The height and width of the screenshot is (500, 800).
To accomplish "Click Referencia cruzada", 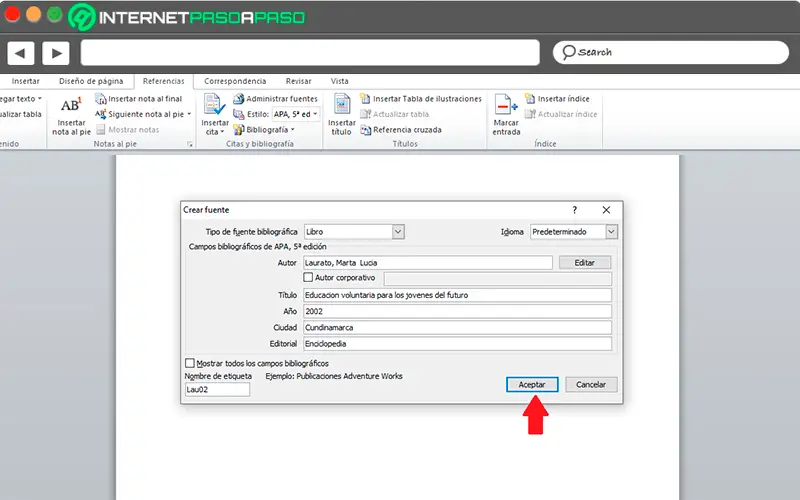I will (x=401, y=130).
